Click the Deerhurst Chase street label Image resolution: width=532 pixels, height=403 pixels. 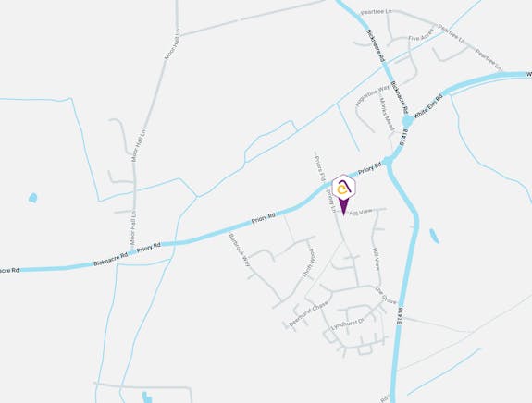click(x=308, y=314)
